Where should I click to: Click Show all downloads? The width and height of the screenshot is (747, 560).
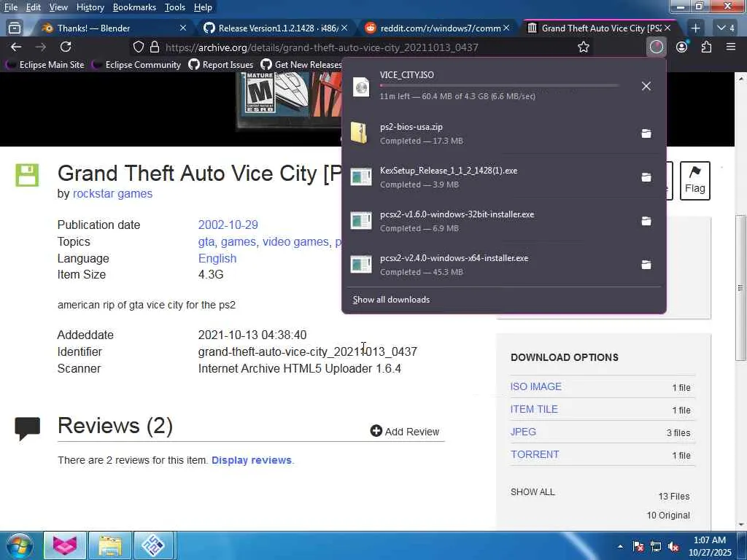click(x=391, y=300)
